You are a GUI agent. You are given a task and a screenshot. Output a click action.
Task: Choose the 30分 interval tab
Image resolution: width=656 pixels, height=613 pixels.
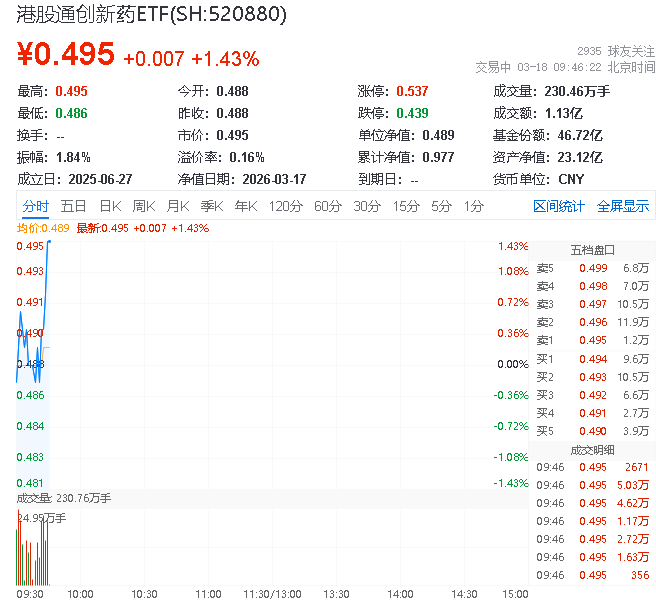click(367, 206)
